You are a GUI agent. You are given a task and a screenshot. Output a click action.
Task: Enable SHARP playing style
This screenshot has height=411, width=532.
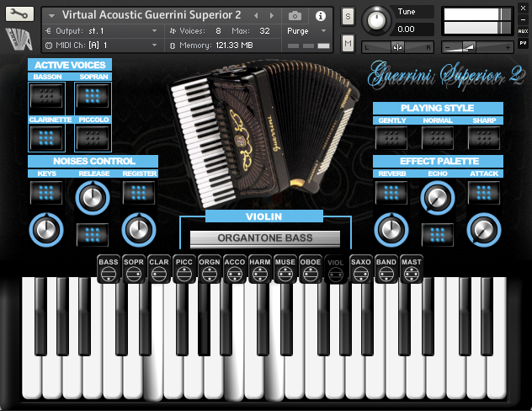(x=484, y=138)
